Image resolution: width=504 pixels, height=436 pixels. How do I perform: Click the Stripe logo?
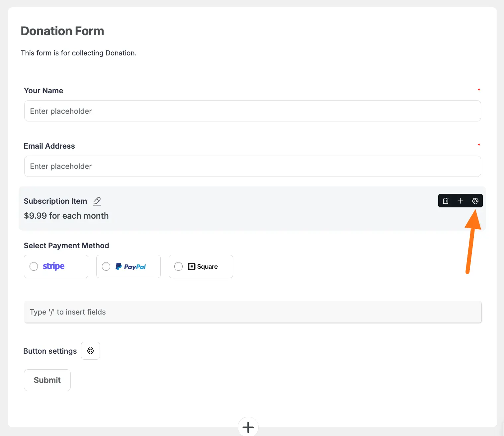coord(53,266)
